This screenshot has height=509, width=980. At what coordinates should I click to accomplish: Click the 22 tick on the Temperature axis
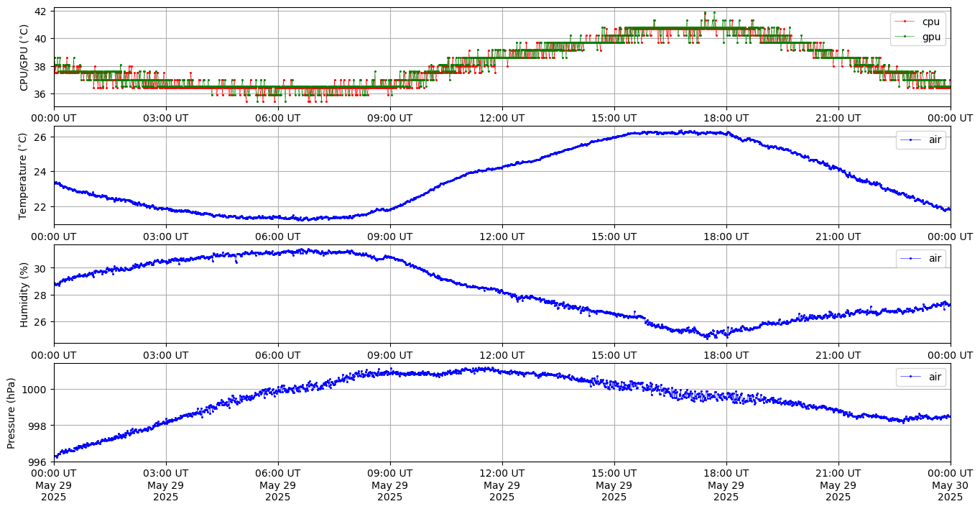point(40,207)
